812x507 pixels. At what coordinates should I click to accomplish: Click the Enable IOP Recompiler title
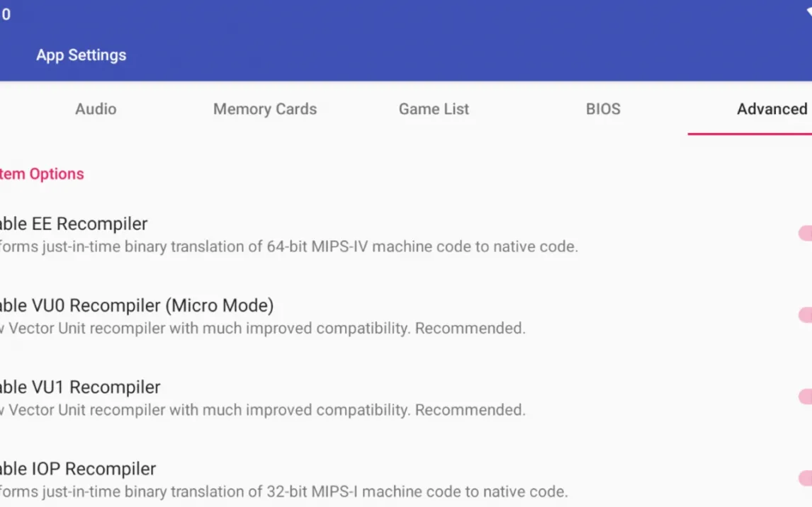[x=79, y=469]
